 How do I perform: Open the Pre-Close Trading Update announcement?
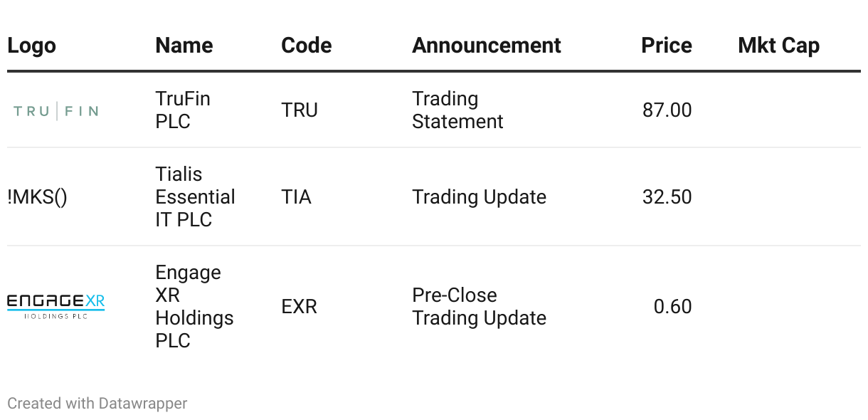(x=479, y=307)
